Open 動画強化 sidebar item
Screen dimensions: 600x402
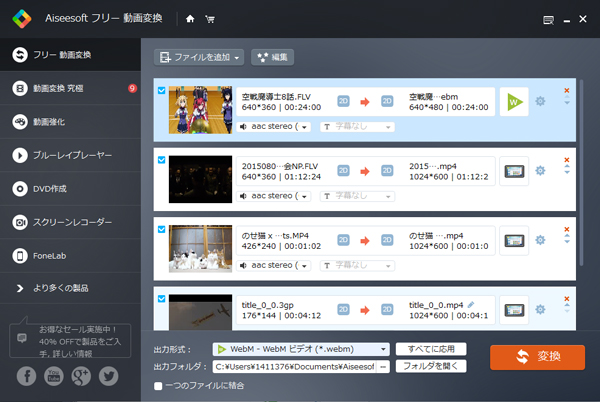point(70,122)
